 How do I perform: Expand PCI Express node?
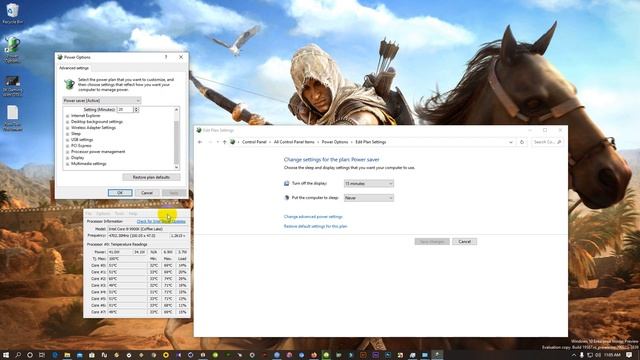coord(68,146)
